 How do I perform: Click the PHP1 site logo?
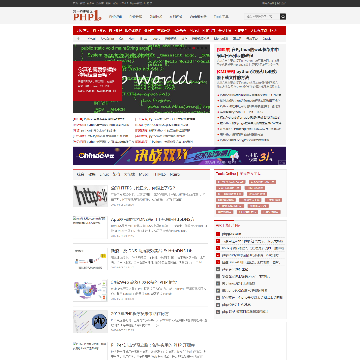[87, 16]
